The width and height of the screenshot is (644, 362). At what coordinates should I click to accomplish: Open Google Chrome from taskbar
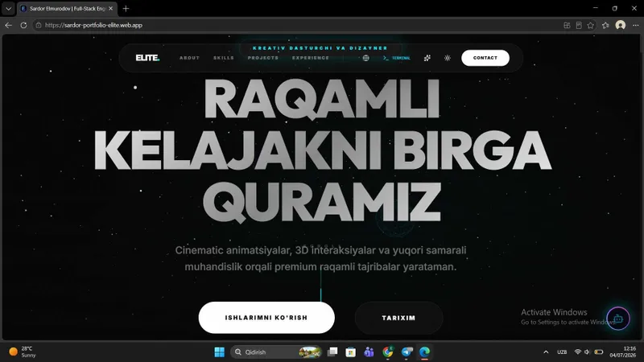387,352
